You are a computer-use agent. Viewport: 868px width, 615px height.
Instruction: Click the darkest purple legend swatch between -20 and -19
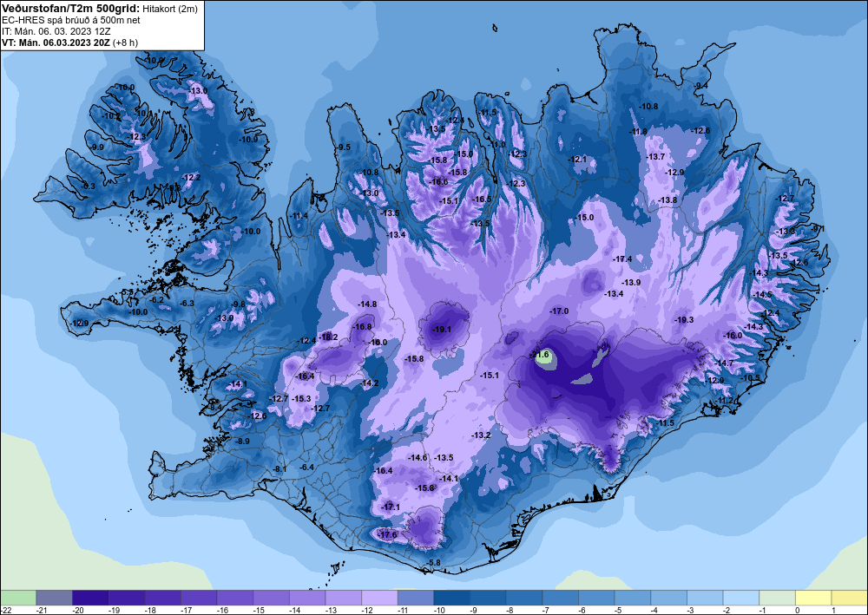(x=90, y=598)
